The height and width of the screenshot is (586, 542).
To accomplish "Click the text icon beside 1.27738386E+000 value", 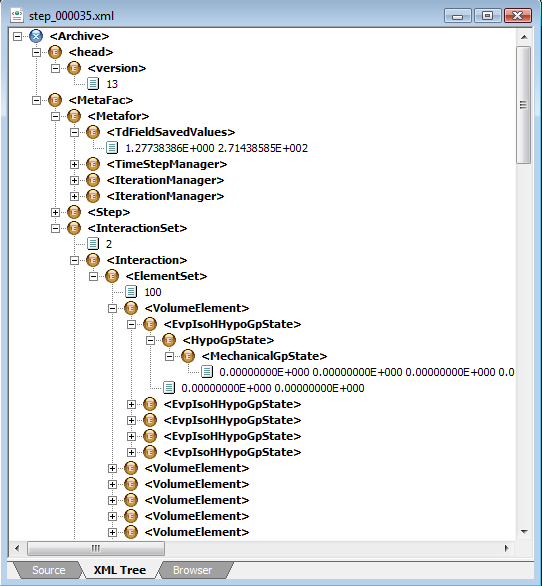I will 112,148.
